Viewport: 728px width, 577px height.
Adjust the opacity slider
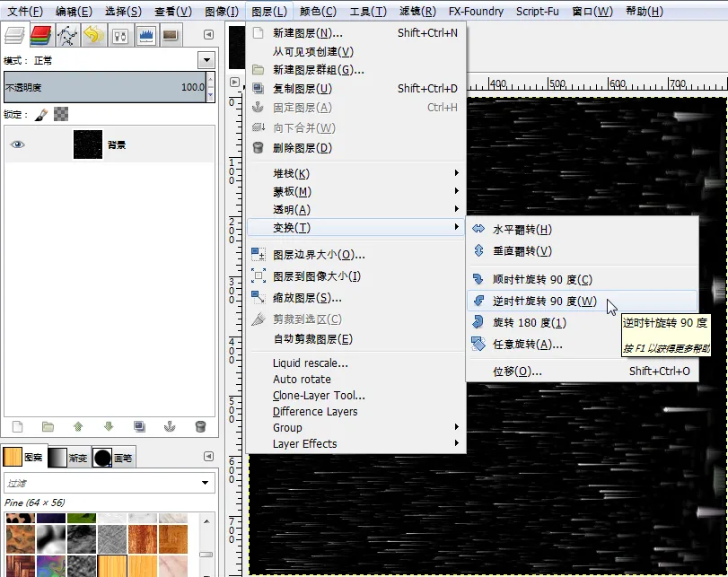click(104, 87)
